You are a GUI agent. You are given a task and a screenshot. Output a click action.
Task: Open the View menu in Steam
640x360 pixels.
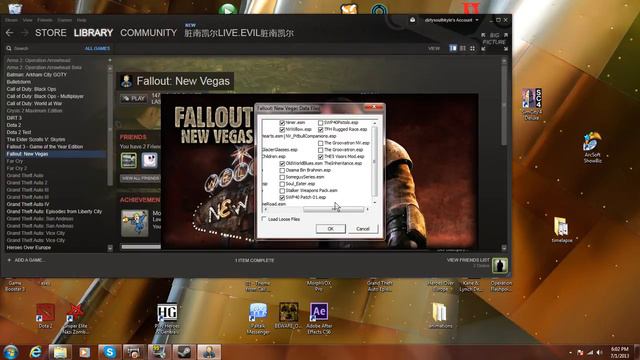pos(27,20)
